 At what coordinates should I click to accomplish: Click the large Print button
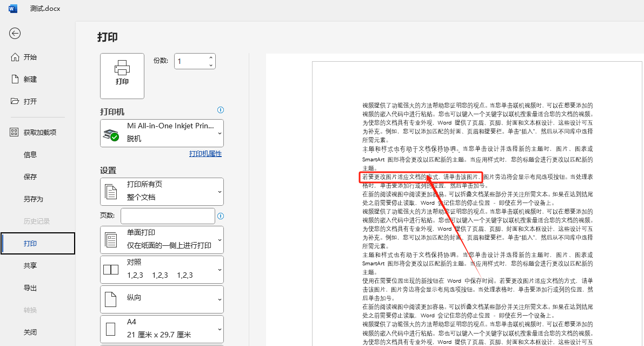pos(122,76)
